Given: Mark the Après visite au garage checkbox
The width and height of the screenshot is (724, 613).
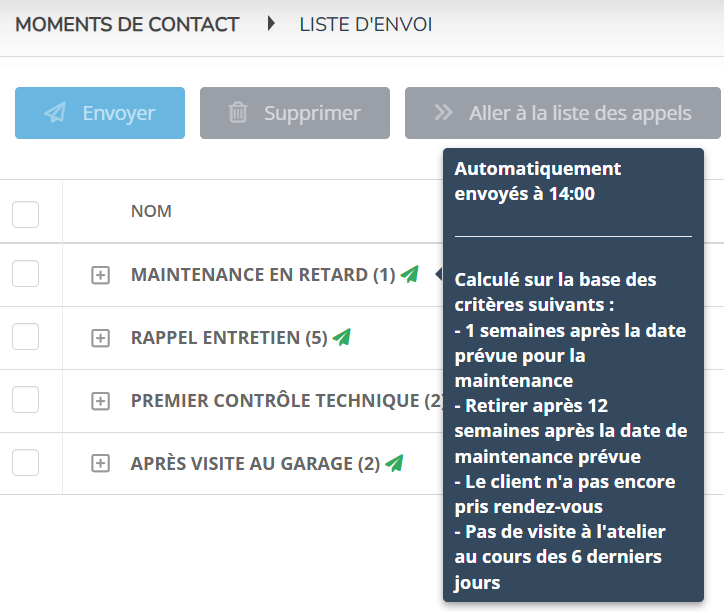Looking at the screenshot, I should (x=25, y=462).
